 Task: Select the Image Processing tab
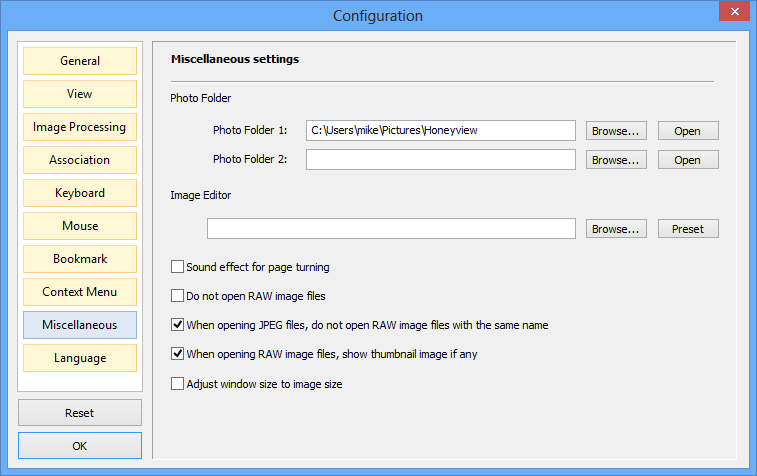pos(80,127)
